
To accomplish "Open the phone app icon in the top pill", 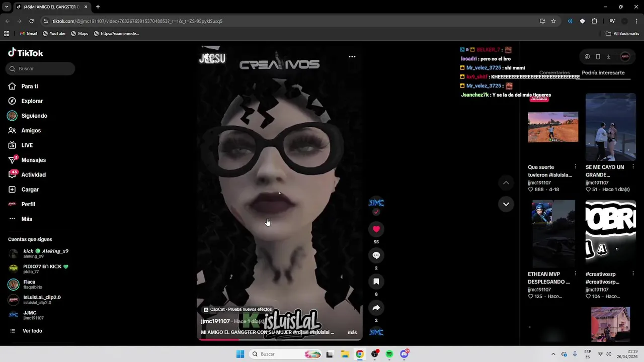I will coord(598,57).
